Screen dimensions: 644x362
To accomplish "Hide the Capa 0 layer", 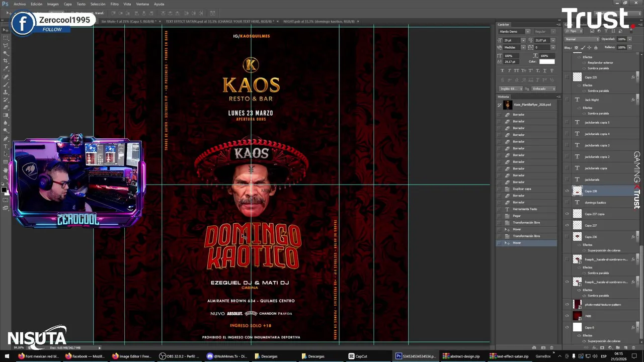I will [x=568, y=327].
